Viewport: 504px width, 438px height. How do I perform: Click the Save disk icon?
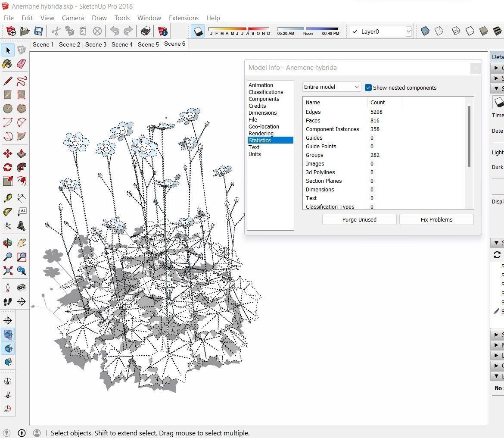coord(39,31)
